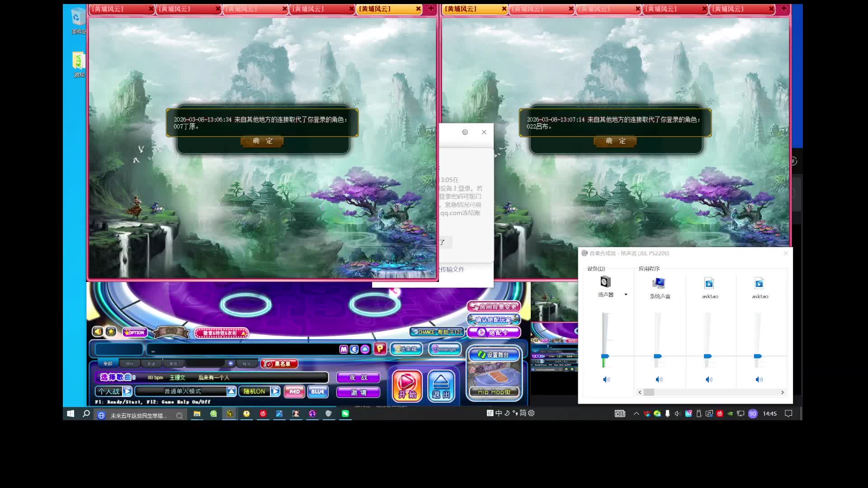Click the gold speaker sound icon

pyautogui.click(x=98, y=332)
